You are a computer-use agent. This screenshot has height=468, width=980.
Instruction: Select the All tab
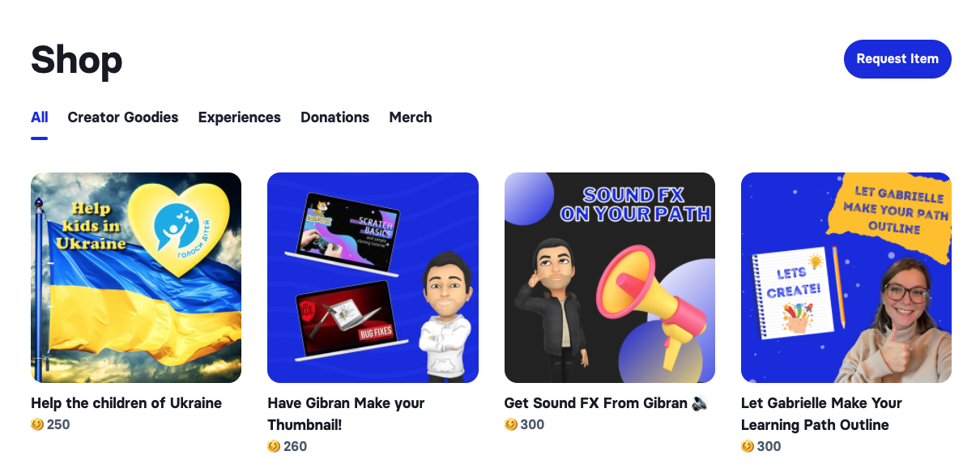[x=40, y=117]
